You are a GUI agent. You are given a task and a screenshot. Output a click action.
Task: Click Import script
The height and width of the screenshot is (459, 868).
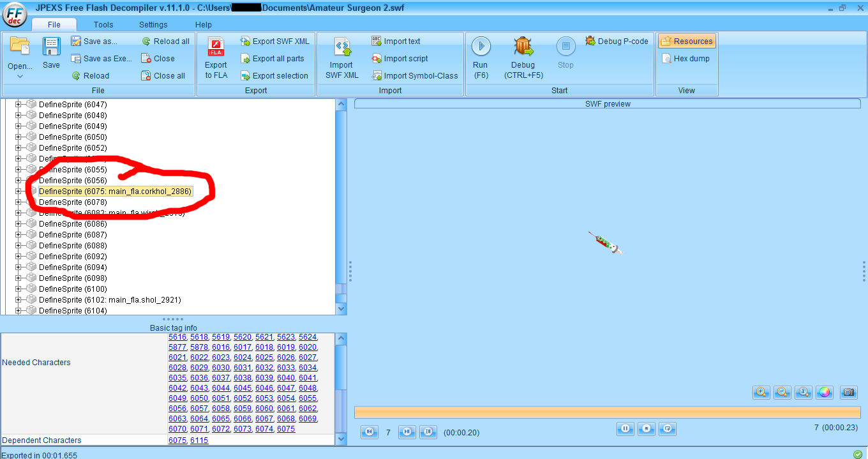tap(400, 59)
